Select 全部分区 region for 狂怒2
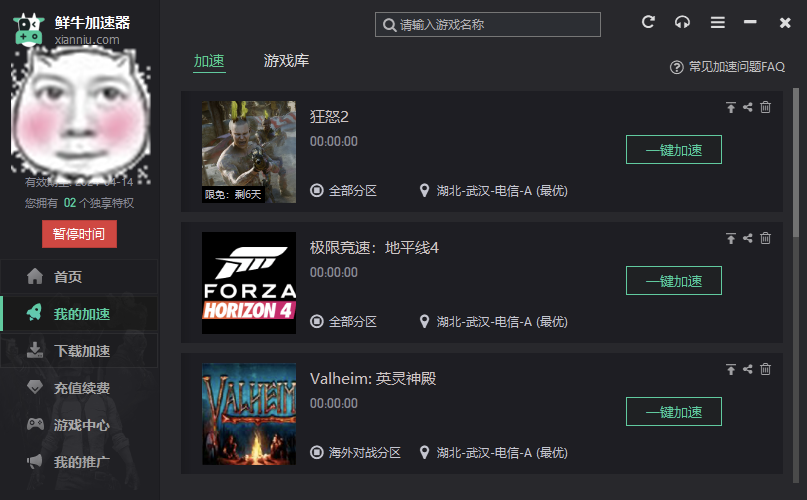The width and height of the screenshot is (807, 500). [x=344, y=191]
